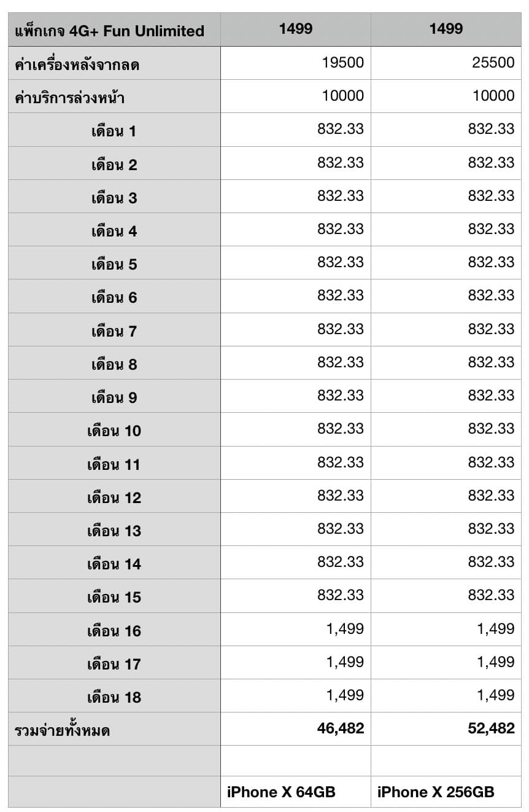Select the ค่าเครื่องหลังจากลด row label

77,64
